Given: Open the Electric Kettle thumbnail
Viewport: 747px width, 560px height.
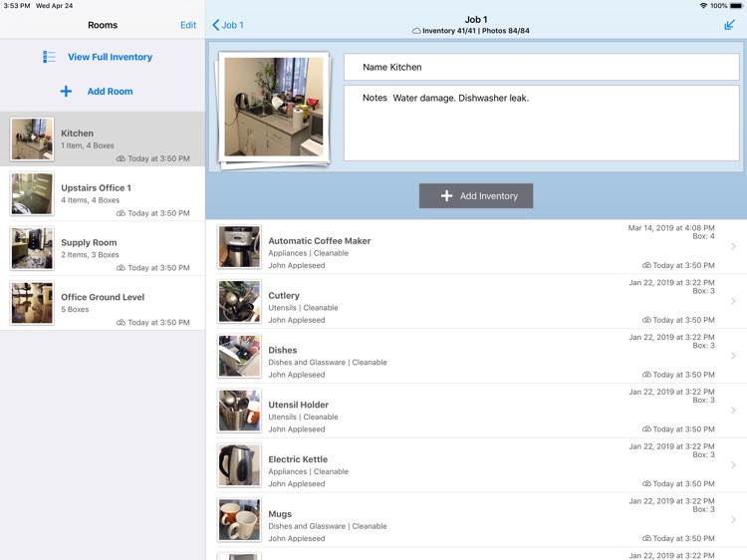Looking at the screenshot, I should click(239, 465).
